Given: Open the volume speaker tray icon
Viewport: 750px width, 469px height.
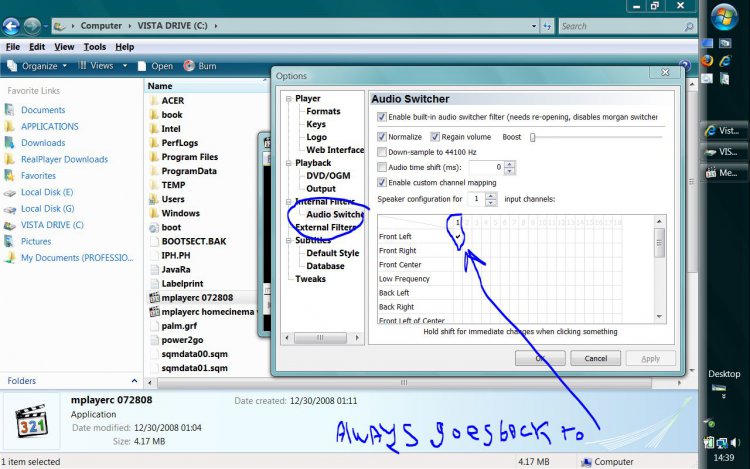Looking at the screenshot, I should [x=735, y=443].
